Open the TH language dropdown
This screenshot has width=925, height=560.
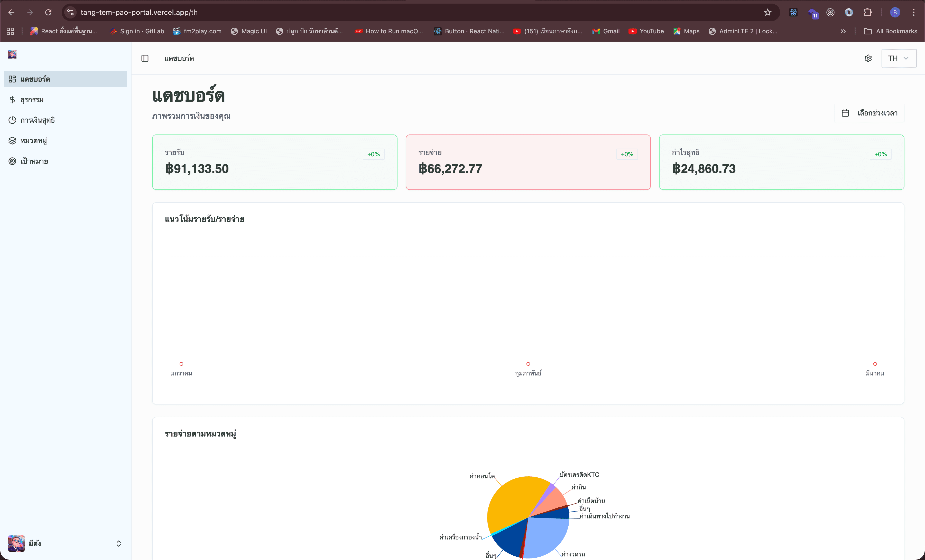pyautogui.click(x=898, y=58)
